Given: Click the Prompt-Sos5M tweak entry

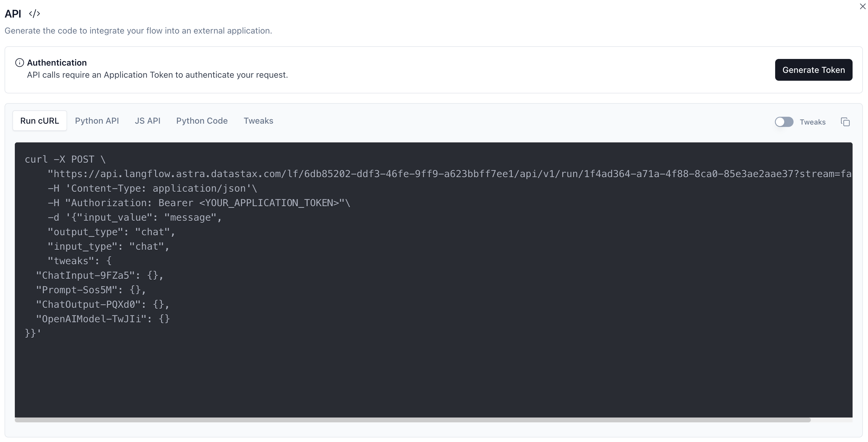Looking at the screenshot, I should pos(91,290).
